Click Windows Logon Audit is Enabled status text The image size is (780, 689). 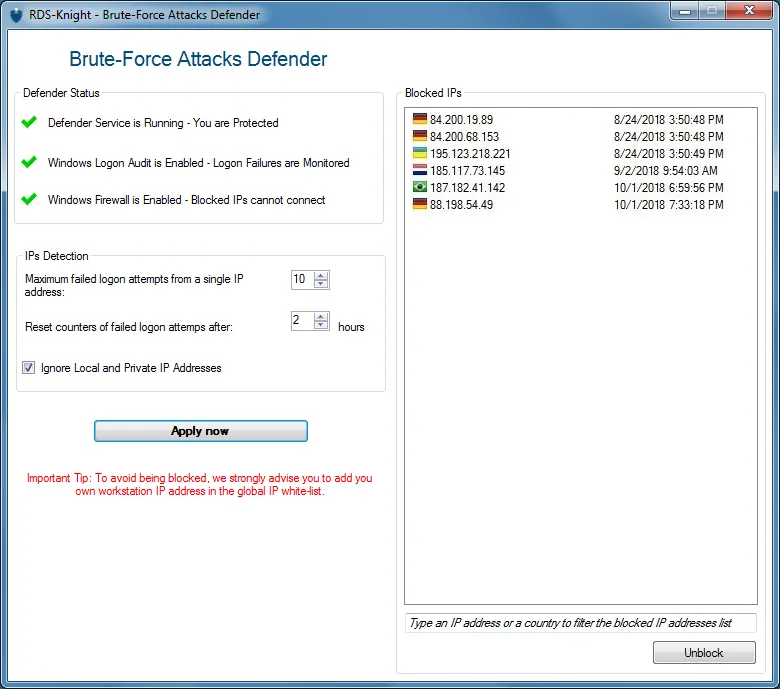(x=198, y=163)
